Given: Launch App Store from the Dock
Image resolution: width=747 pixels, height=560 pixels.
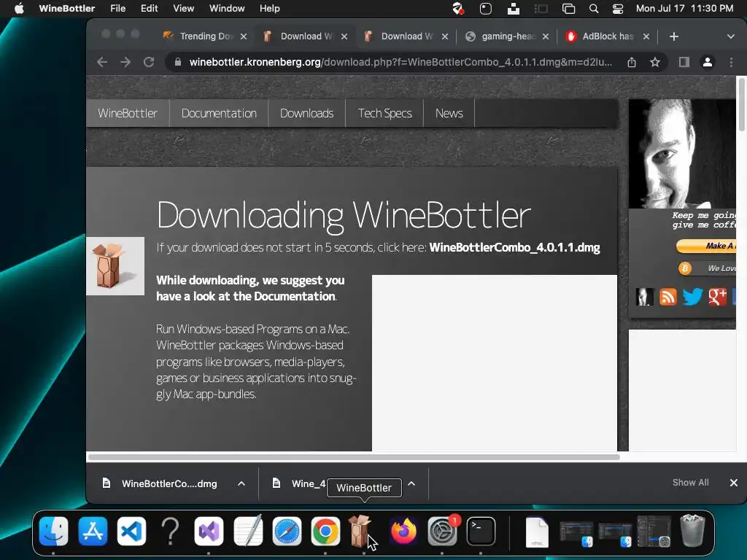Looking at the screenshot, I should click(x=93, y=531).
